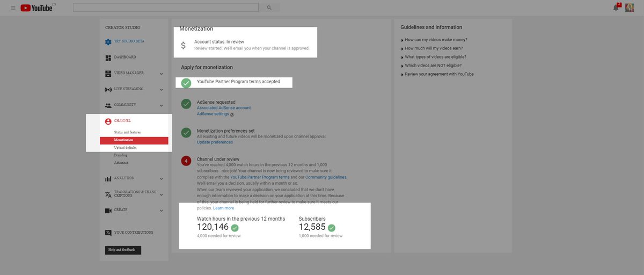Click the Try Studio Beta gear icon
644x275 pixels.
coord(108,41)
